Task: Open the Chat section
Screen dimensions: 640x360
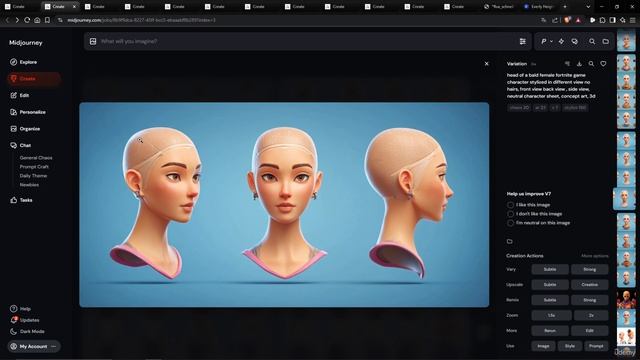Action: coord(20,145)
